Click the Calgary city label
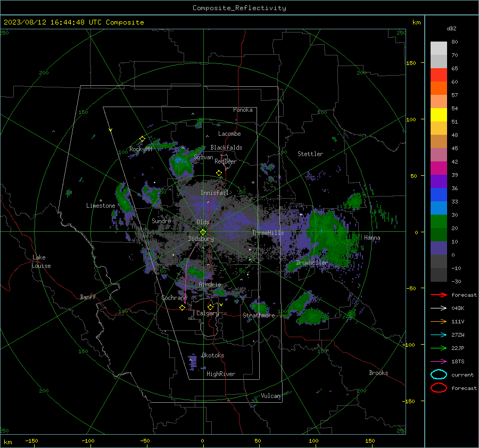Screen dimensions: 479x448 click(x=208, y=313)
